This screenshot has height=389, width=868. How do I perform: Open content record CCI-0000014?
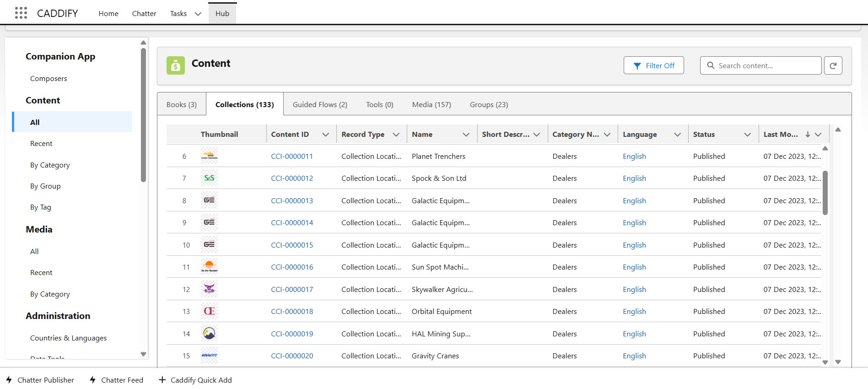292,223
